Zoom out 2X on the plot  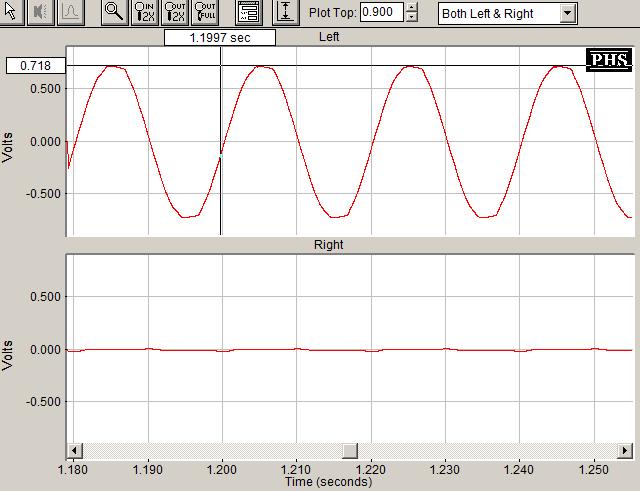click(x=175, y=12)
